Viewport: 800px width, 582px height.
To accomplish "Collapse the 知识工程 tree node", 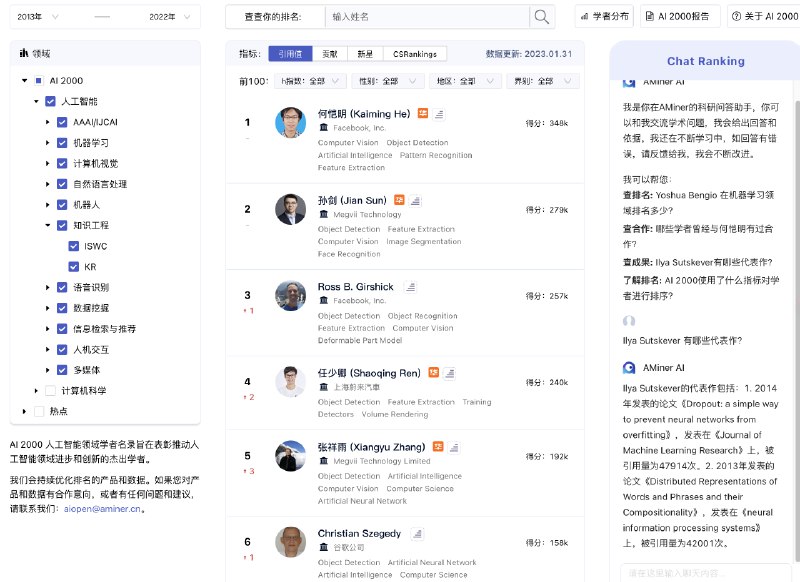I will click(x=47, y=225).
